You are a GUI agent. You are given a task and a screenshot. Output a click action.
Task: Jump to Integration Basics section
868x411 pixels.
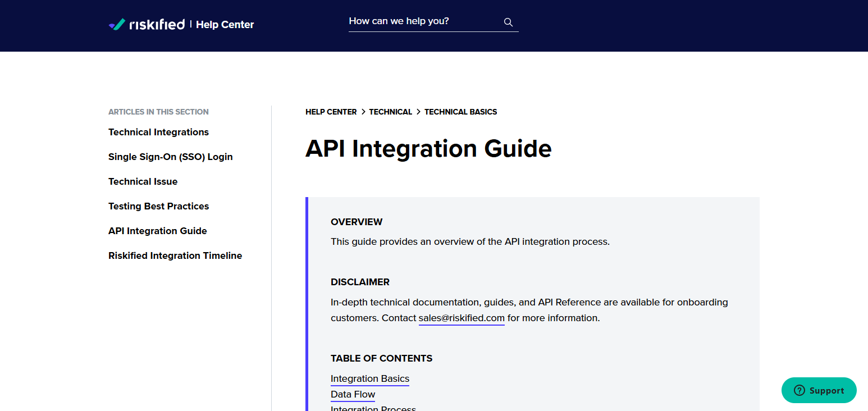pos(370,378)
